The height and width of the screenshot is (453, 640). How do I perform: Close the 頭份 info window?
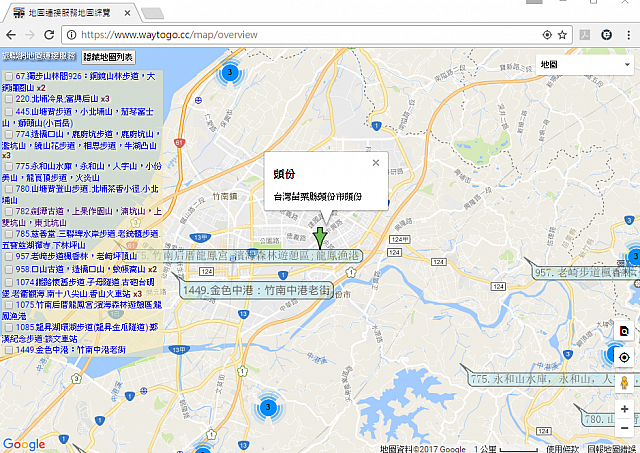(x=376, y=163)
